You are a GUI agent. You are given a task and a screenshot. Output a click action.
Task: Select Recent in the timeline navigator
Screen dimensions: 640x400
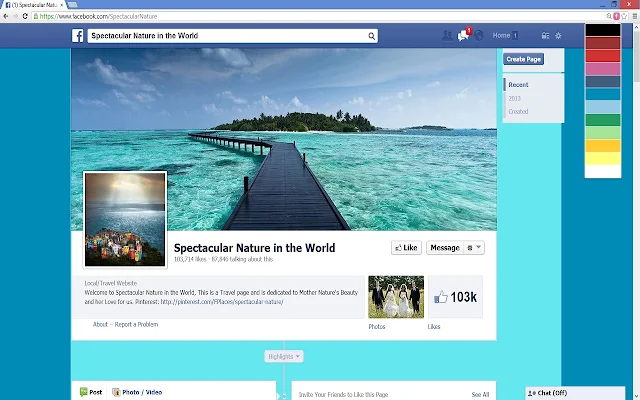pyautogui.click(x=518, y=85)
